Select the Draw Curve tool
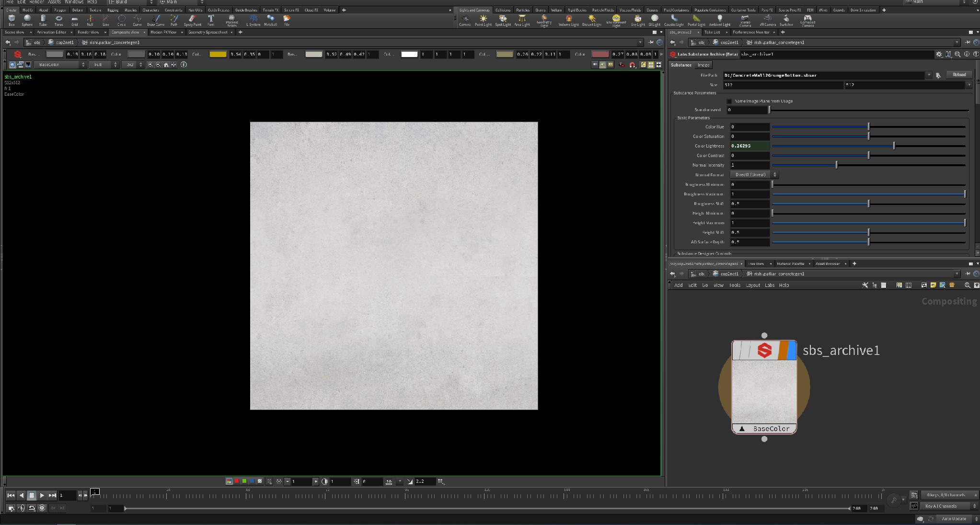 (156, 20)
